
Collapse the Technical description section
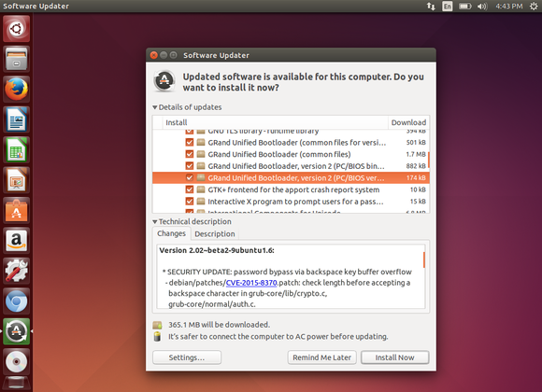pos(155,222)
